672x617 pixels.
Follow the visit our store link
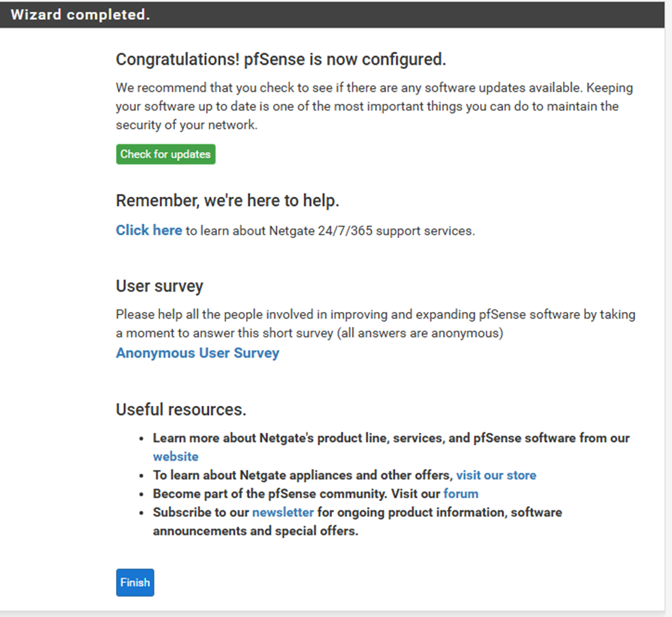(496, 475)
